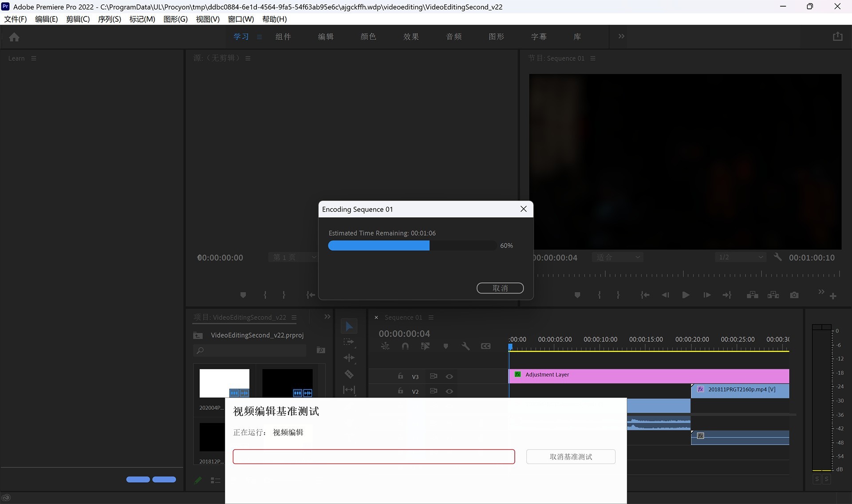Click the quick export share icon
Viewport: 852px width, 504px height.
[837, 37]
